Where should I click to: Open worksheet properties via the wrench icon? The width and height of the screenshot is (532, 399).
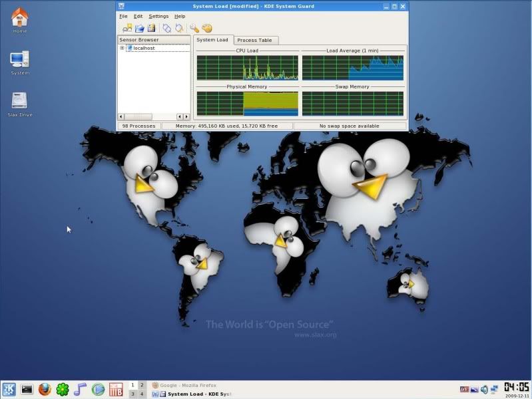[x=194, y=28]
